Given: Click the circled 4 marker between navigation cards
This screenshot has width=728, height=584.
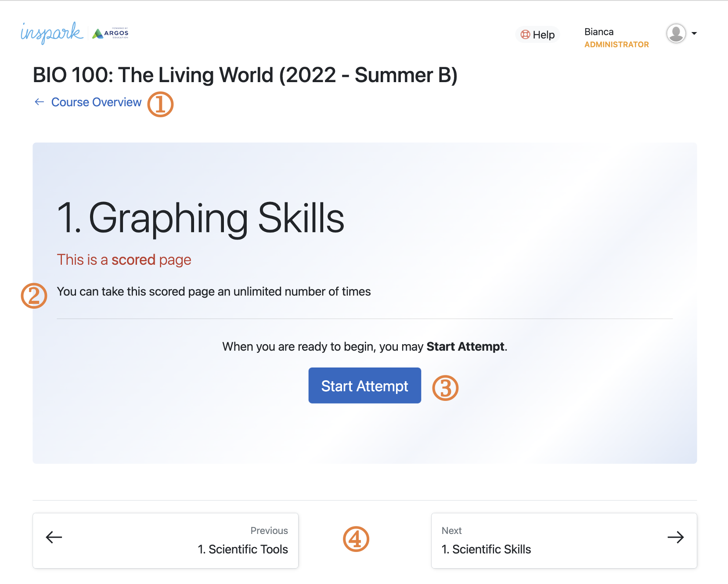Looking at the screenshot, I should [356, 540].
